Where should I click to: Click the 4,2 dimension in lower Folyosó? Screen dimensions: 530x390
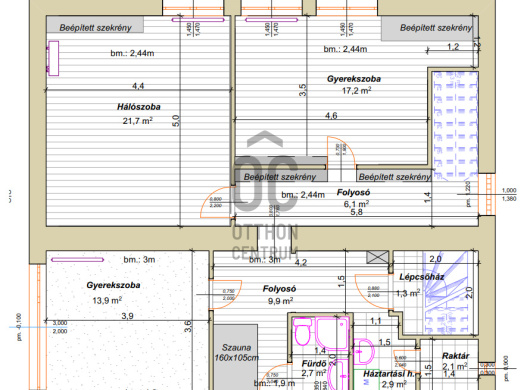tap(301, 263)
